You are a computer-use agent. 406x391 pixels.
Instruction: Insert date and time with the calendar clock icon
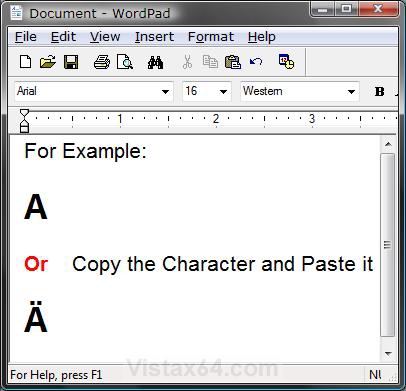click(286, 61)
